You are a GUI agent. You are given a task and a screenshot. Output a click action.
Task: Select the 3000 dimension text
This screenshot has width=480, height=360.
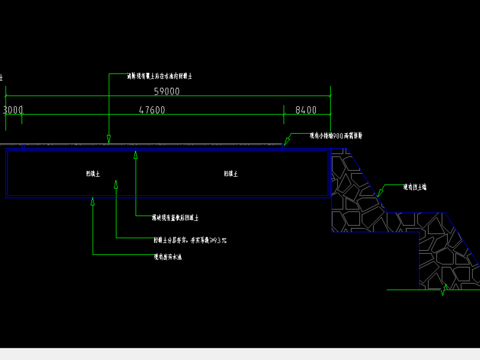tap(13, 110)
